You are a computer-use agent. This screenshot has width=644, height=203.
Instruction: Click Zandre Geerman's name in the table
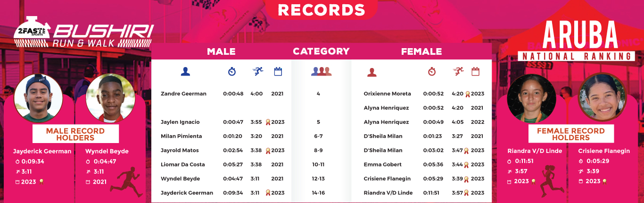point(183,93)
